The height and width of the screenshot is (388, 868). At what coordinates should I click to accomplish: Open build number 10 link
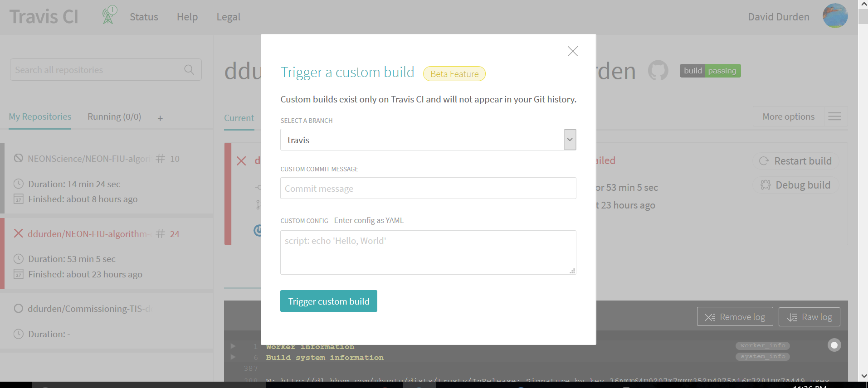click(175, 159)
